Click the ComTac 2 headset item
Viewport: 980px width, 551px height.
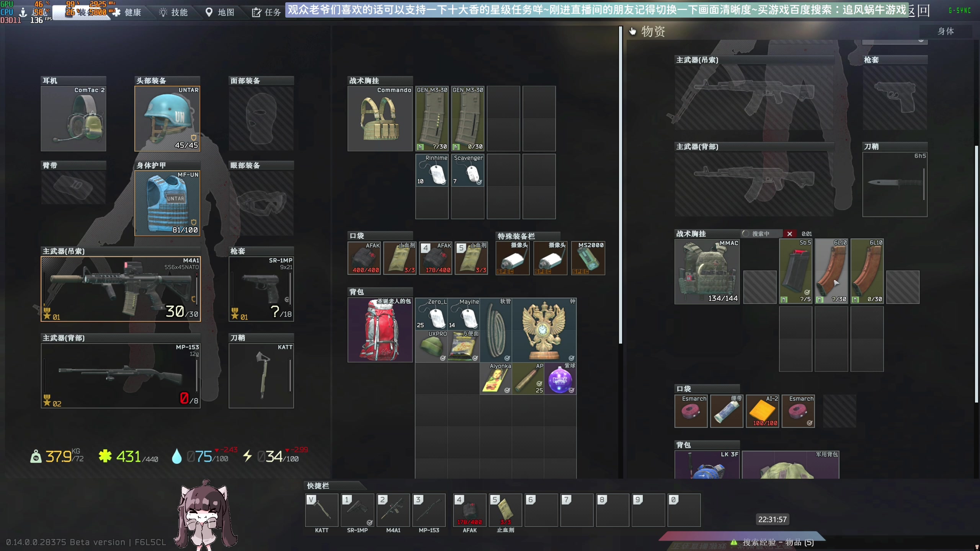pyautogui.click(x=73, y=119)
